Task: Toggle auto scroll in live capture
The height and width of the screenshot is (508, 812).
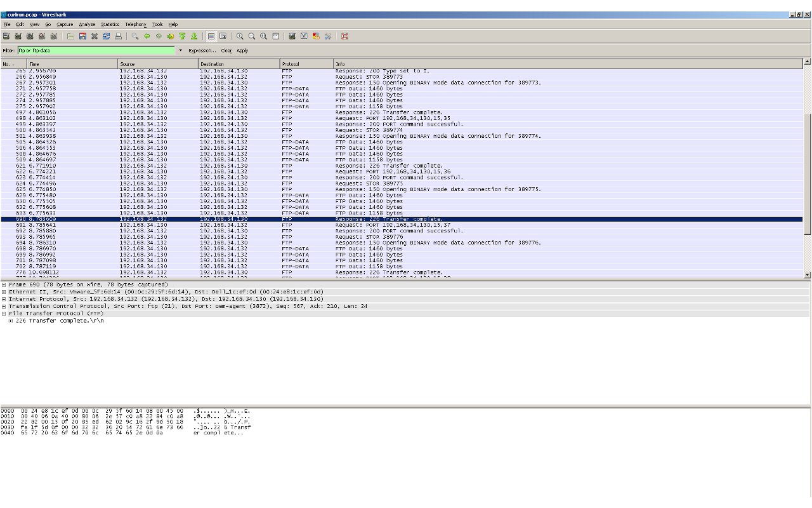Action: coord(223,36)
